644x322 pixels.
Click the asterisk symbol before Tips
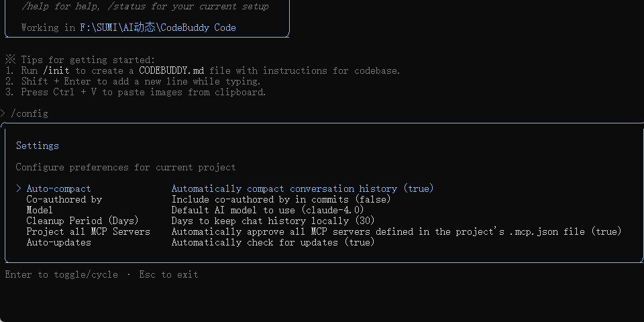pyautogui.click(x=10, y=60)
